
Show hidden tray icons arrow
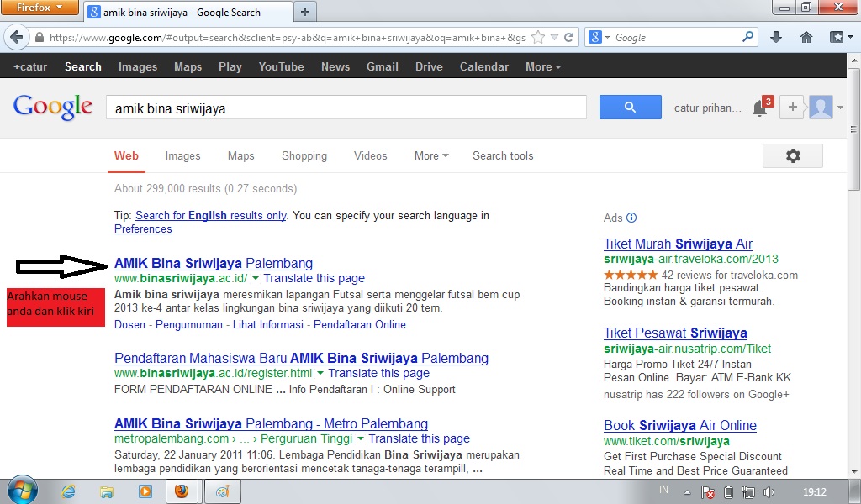pyautogui.click(x=687, y=492)
